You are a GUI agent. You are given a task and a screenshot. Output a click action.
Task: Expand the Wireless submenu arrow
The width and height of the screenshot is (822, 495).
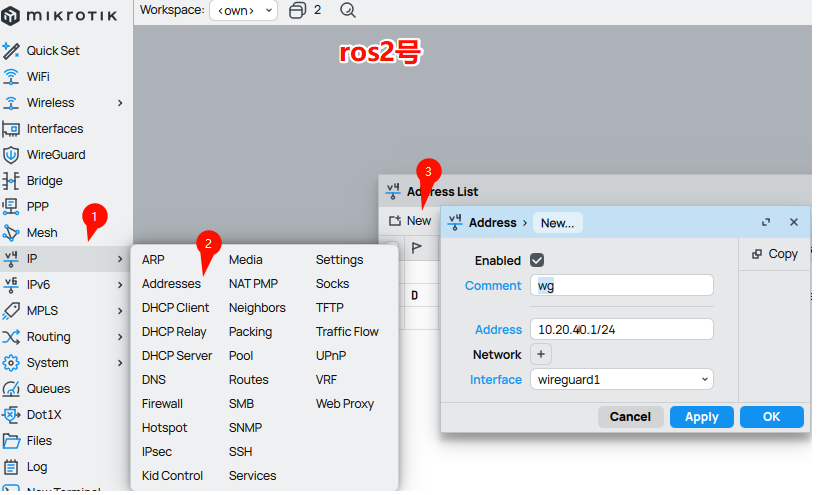tap(120, 103)
